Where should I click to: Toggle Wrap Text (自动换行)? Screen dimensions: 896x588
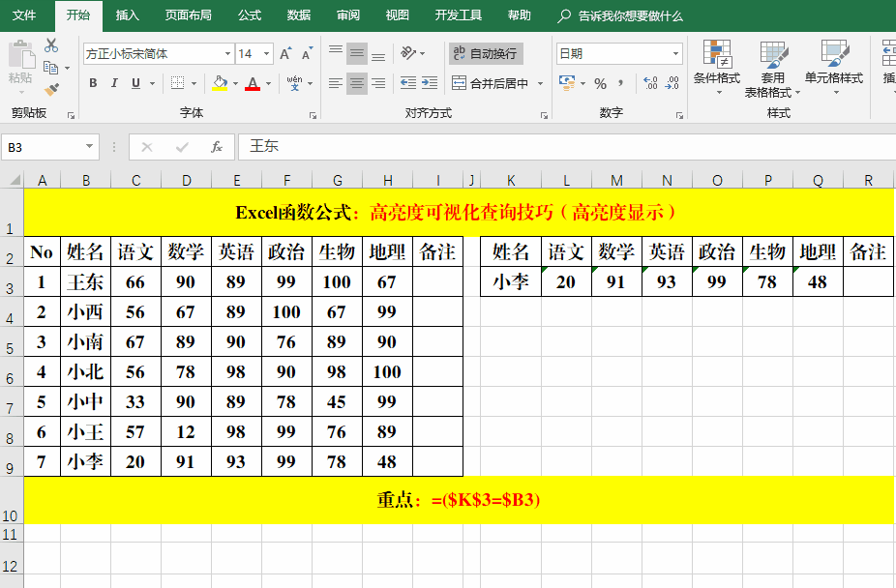tap(489, 54)
